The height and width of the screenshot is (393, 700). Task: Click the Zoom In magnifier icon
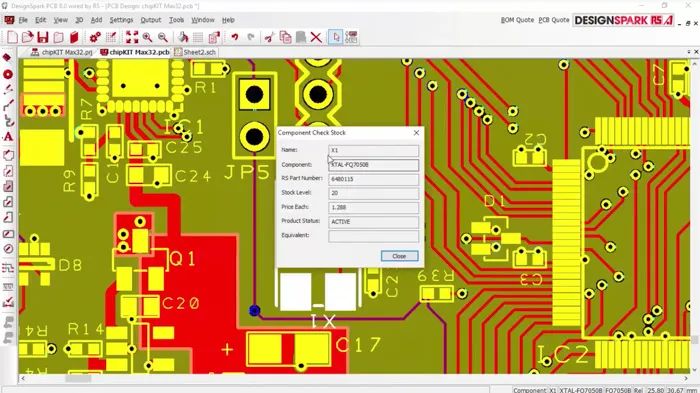[147, 37]
